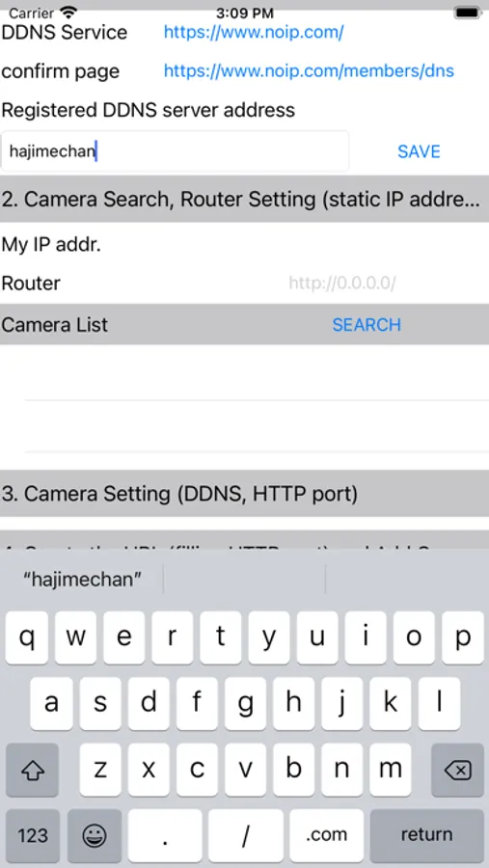The height and width of the screenshot is (868, 489).
Task: Search for cameras in Camera List
Action: click(x=367, y=324)
